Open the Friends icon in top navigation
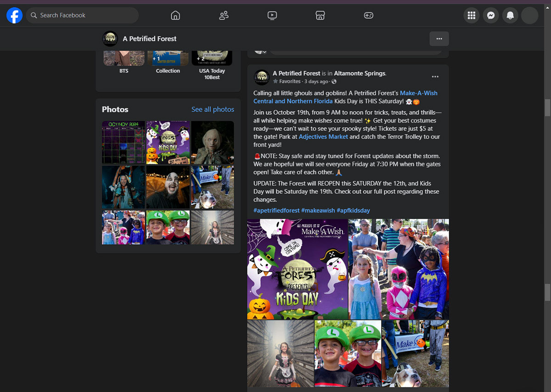Image resolution: width=551 pixels, height=392 pixels. [x=224, y=15]
